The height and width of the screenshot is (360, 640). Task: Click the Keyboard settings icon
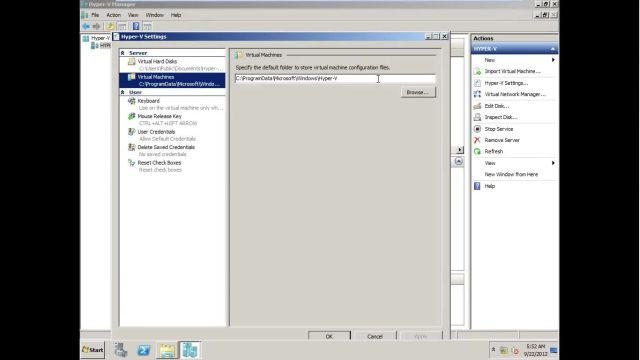[x=131, y=101]
